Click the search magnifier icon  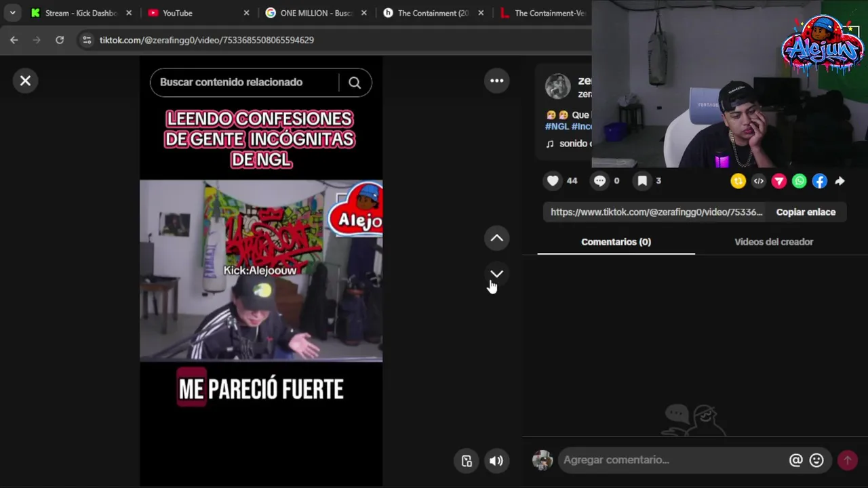pyautogui.click(x=355, y=83)
